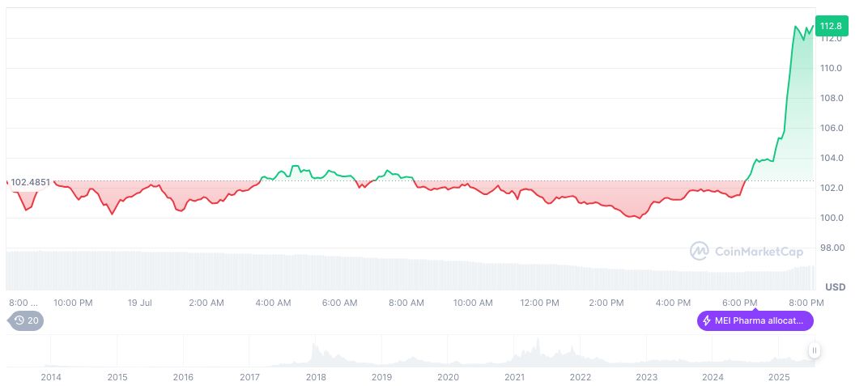Click the range slider handle in navigator

[814, 350]
